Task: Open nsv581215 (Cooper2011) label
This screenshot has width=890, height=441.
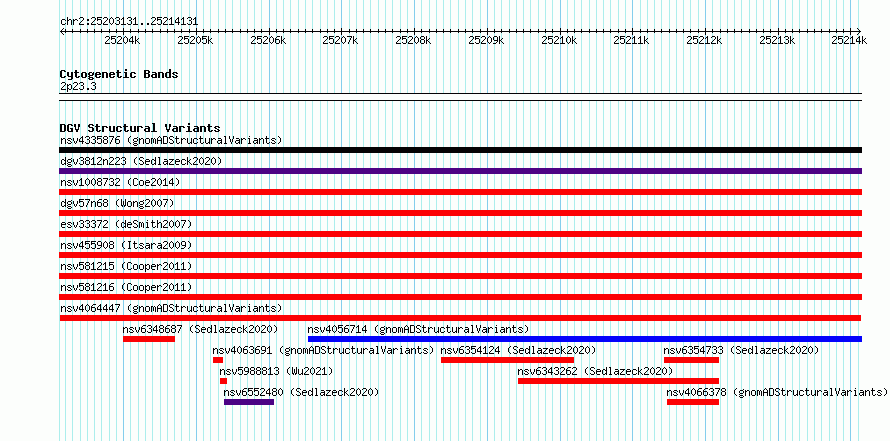Action: tap(126, 266)
